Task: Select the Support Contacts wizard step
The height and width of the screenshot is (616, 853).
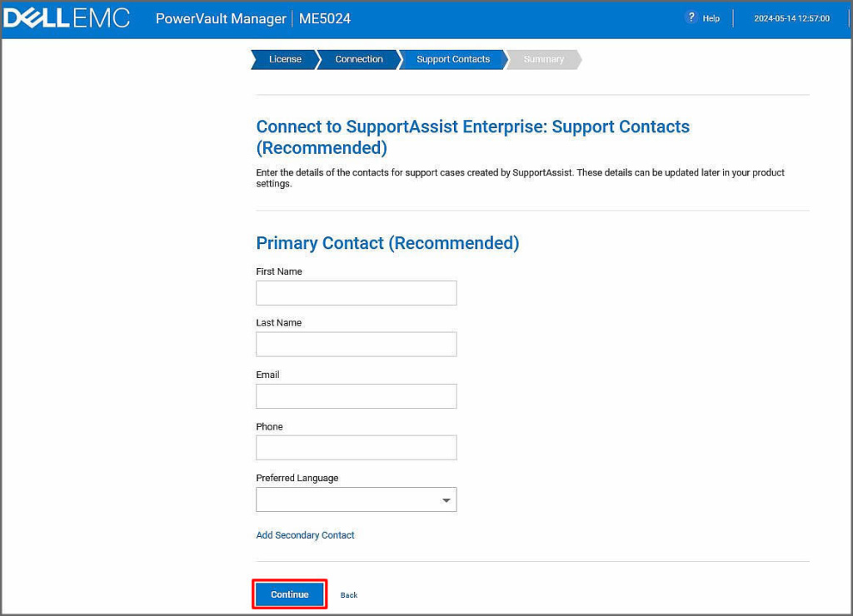Action: pyautogui.click(x=453, y=59)
